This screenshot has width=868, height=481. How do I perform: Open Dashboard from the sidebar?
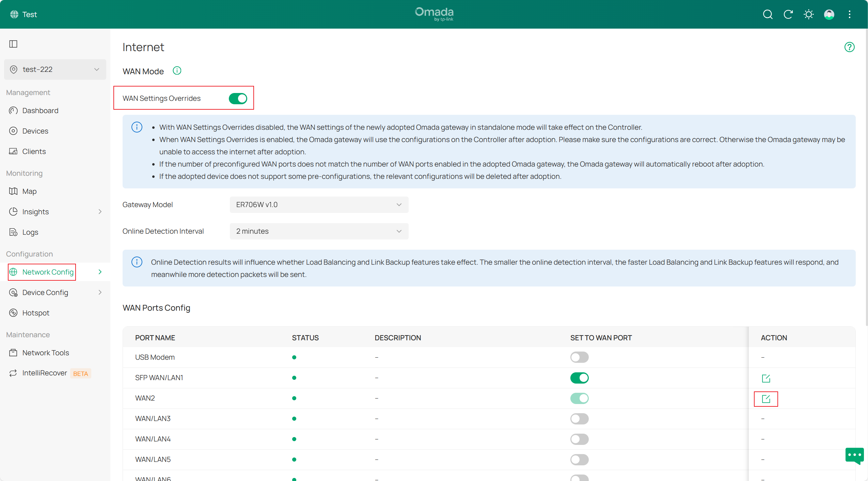click(40, 111)
